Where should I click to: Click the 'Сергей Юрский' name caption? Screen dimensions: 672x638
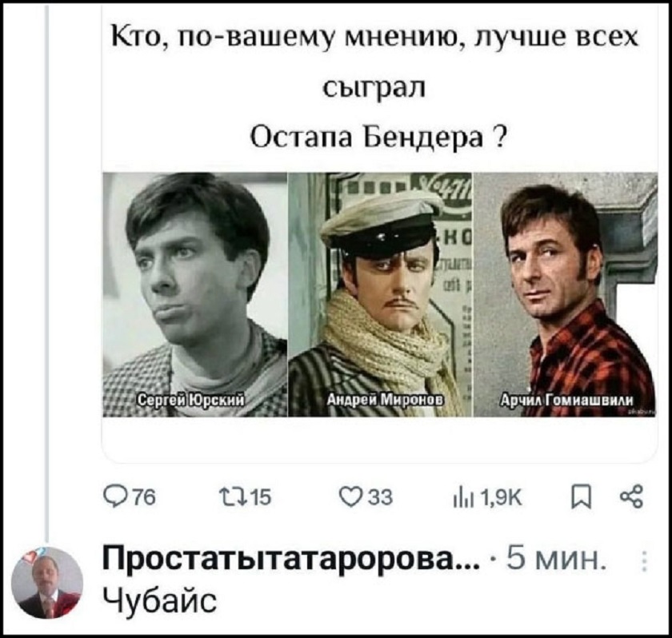[192, 401]
